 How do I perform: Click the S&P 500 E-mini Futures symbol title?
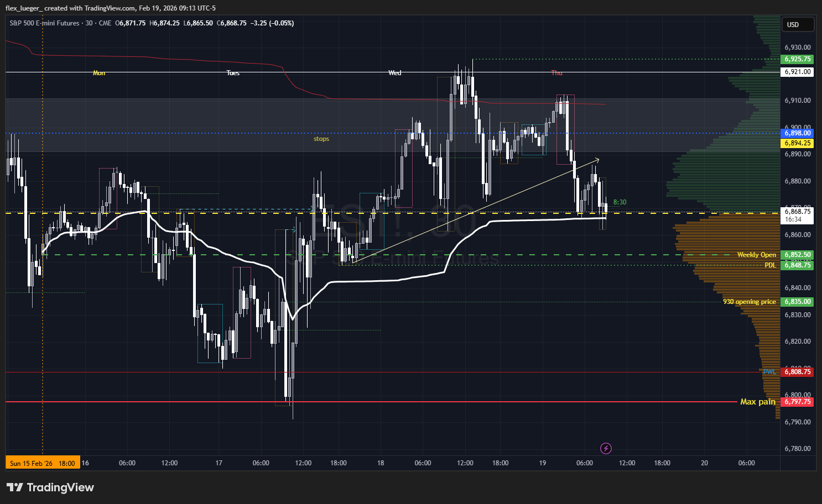click(44, 23)
